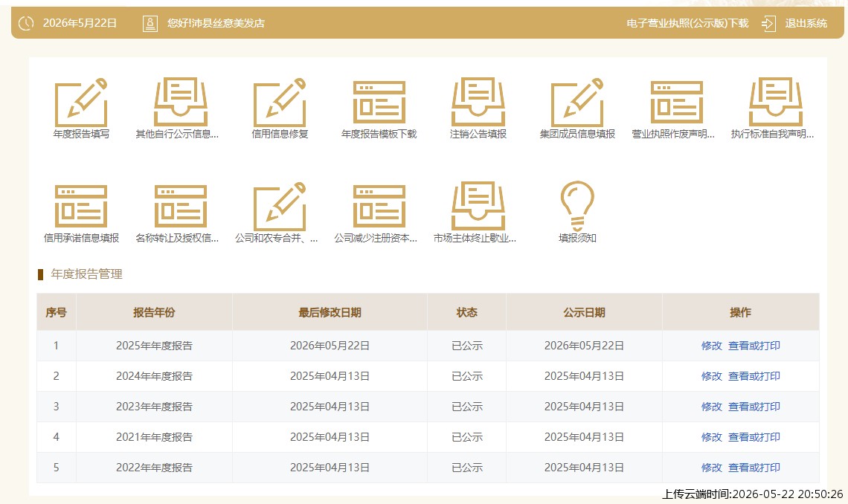The image size is (848, 504).
Task: Click 查看或打印 for 2023年年度报告
Action: point(754,407)
